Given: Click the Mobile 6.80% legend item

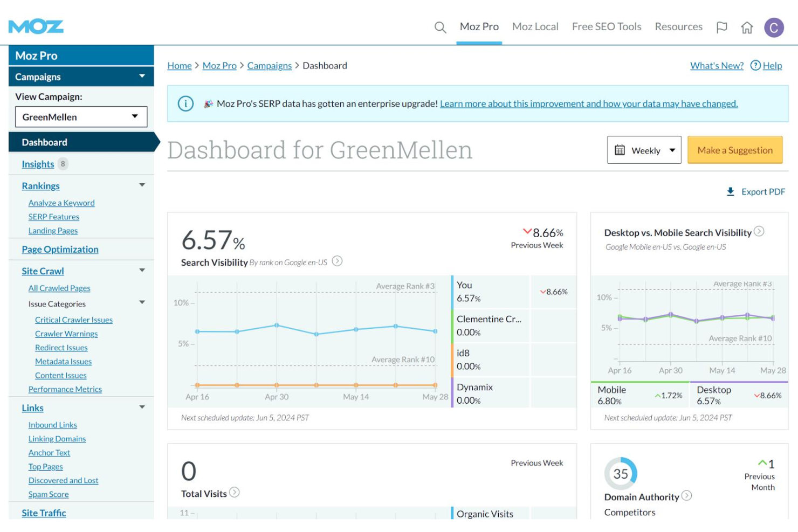Looking at the screenshot, I should [x=639, y=395].
